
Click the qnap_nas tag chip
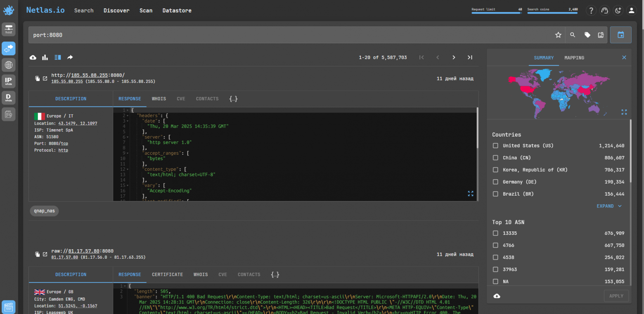44,211
